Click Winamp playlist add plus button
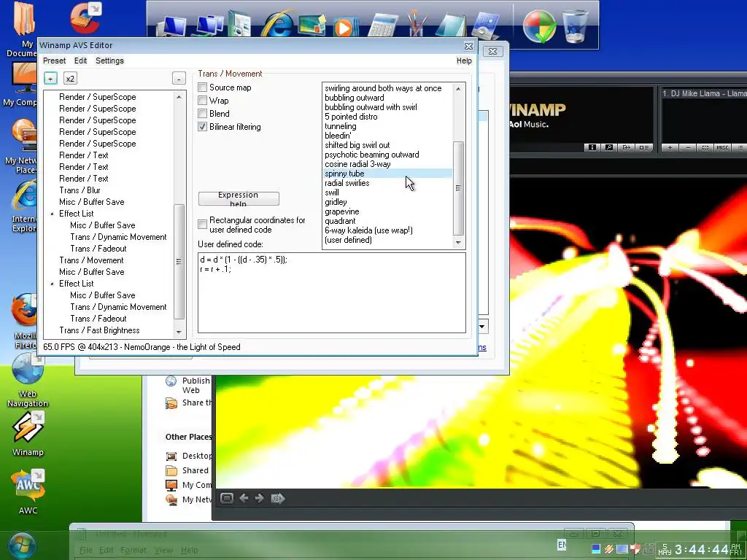 coord(670,147)
